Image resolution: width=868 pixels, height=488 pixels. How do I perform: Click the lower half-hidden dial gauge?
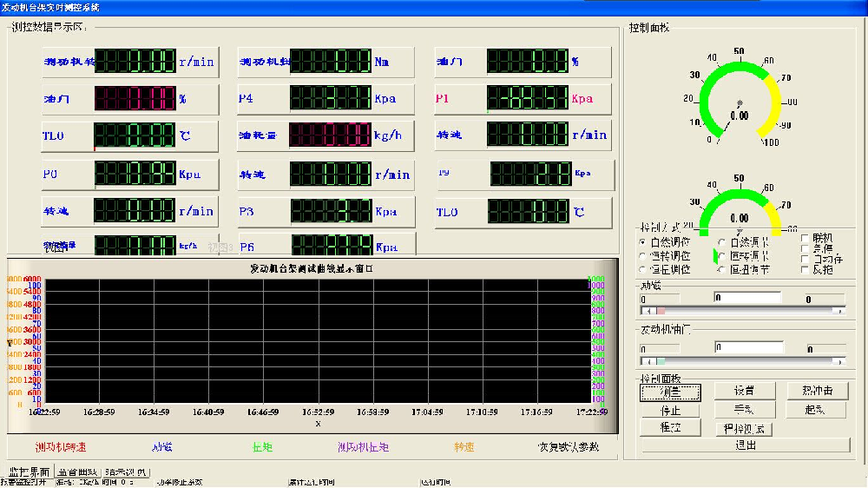[x=740, y=206]
